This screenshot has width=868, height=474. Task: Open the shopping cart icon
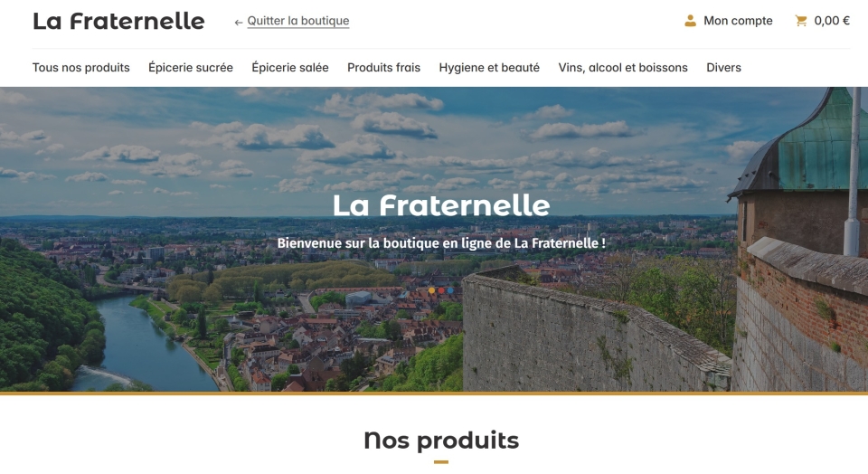point(801,21)
